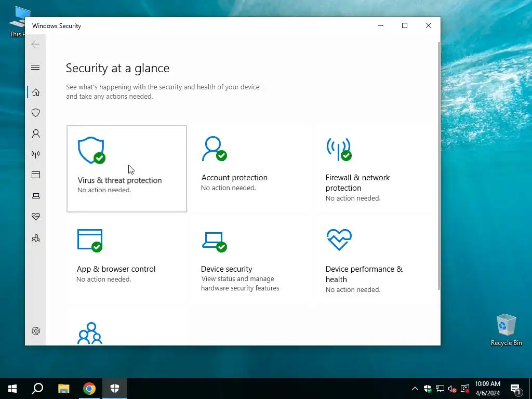This screenshot has height=399, width=532.
Task: Open Account protection person icon in sidebar
Action: click(x=36, y=134)
